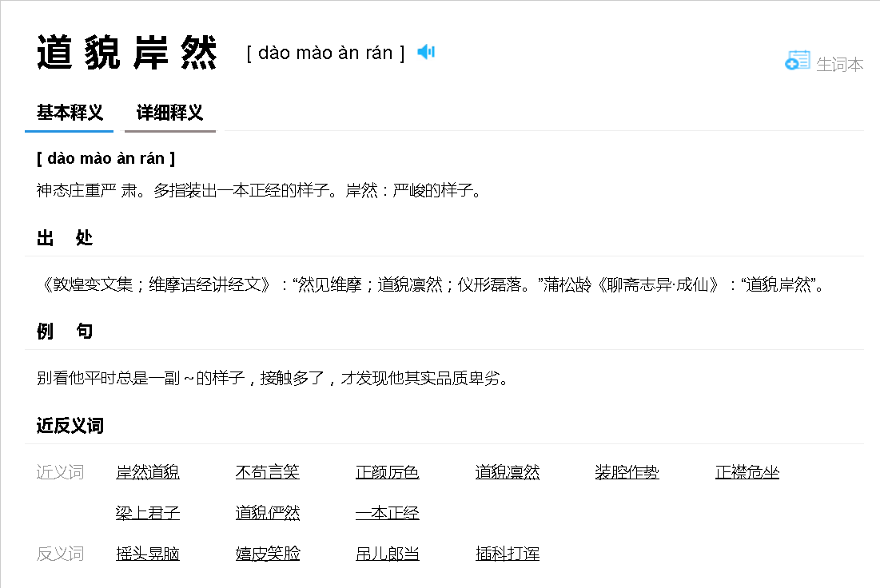Add word to 生词本 vocabulary list

(841, 64)
